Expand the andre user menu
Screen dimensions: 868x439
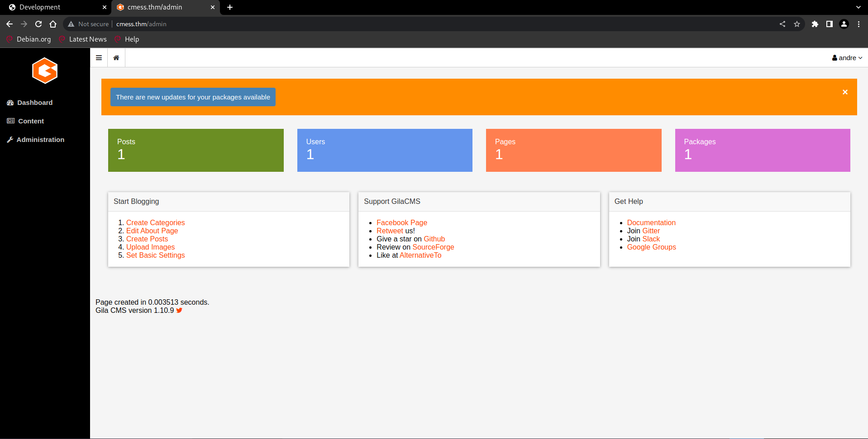click(x=847, y=57)
